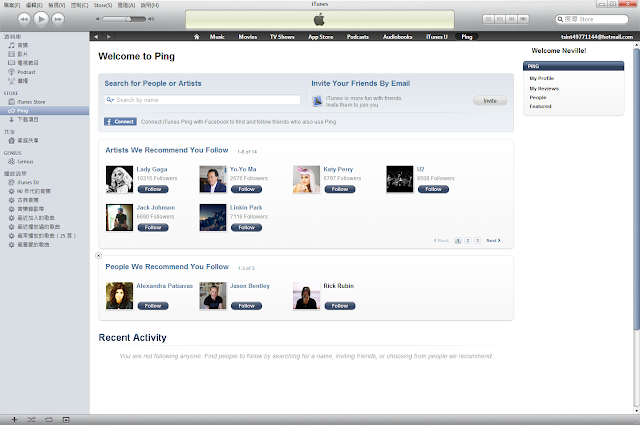Open search options magnifier dropdown in Ping search
The image size is (640, 425).
110,100
